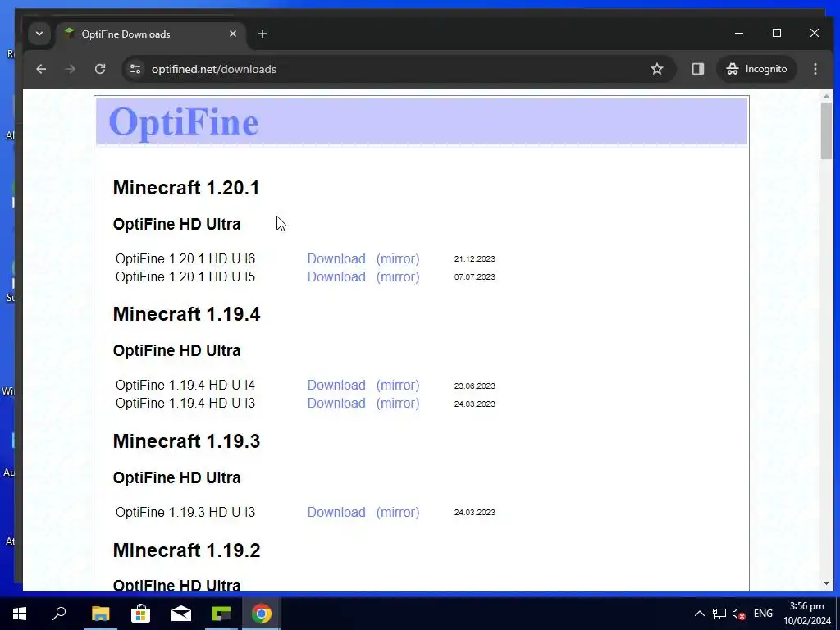Click the 07.07.2023 release date

click(x=475, y=277)
